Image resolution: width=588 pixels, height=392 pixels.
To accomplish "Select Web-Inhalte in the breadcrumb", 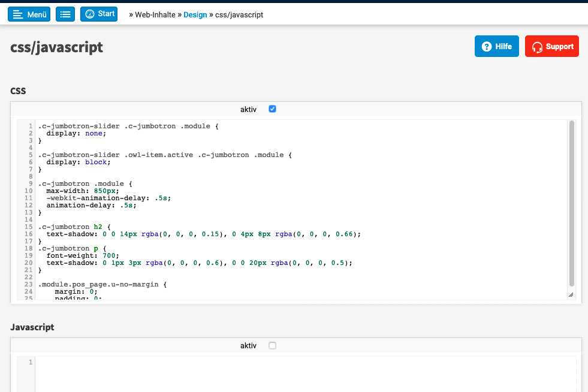I will [x=155, y=14].
